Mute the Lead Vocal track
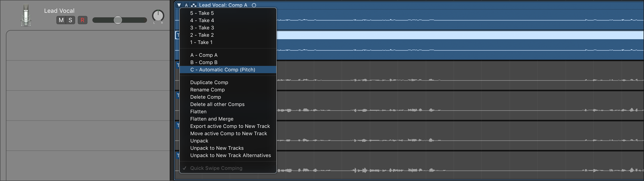 [61, 20]
